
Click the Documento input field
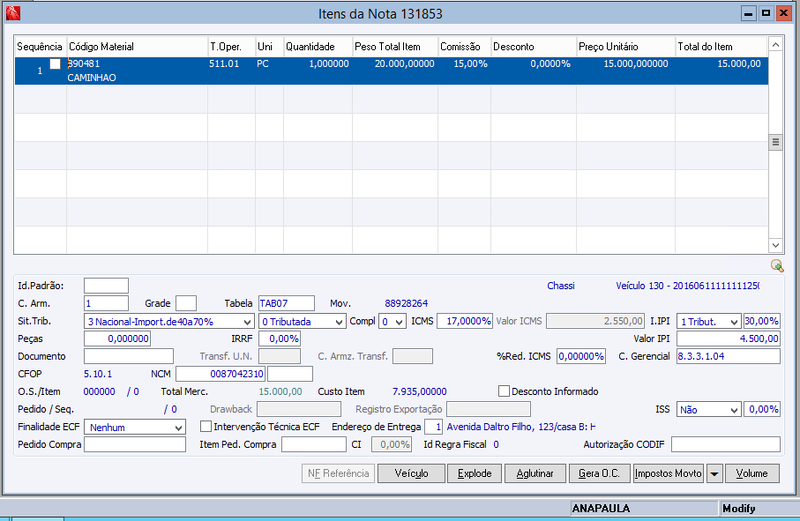129,356
